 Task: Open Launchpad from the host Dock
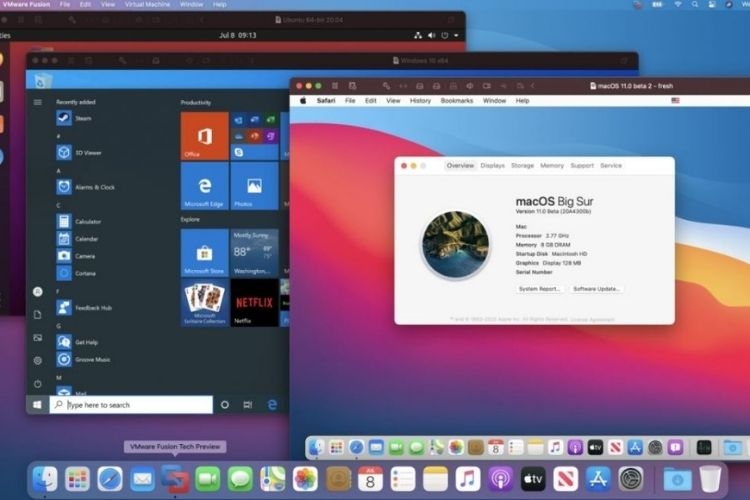point(77,478)
